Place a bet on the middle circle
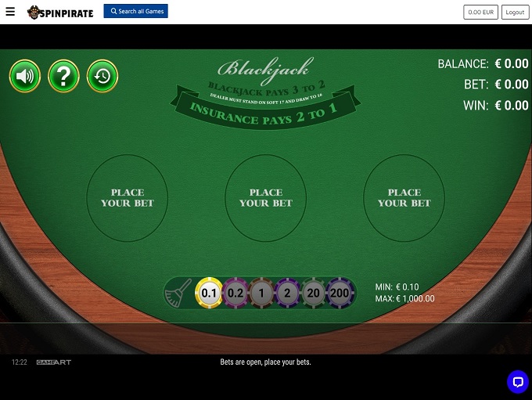Viewport: 532px width, 400px height. click(266, 198)
